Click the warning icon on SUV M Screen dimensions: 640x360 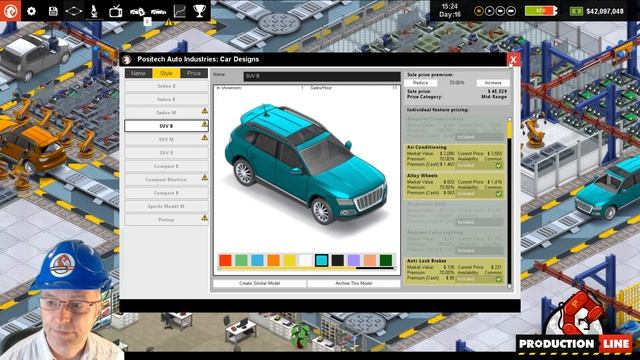[204, 138]
